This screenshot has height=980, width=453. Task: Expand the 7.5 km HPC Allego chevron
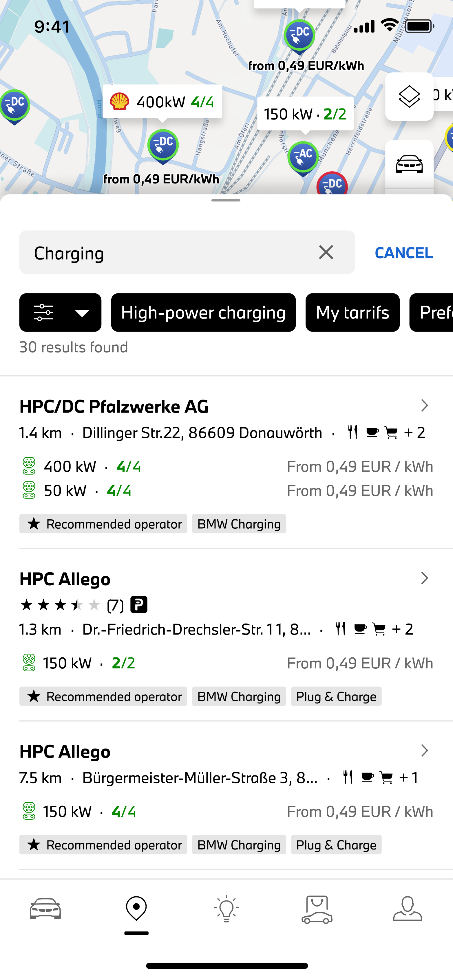424,751
